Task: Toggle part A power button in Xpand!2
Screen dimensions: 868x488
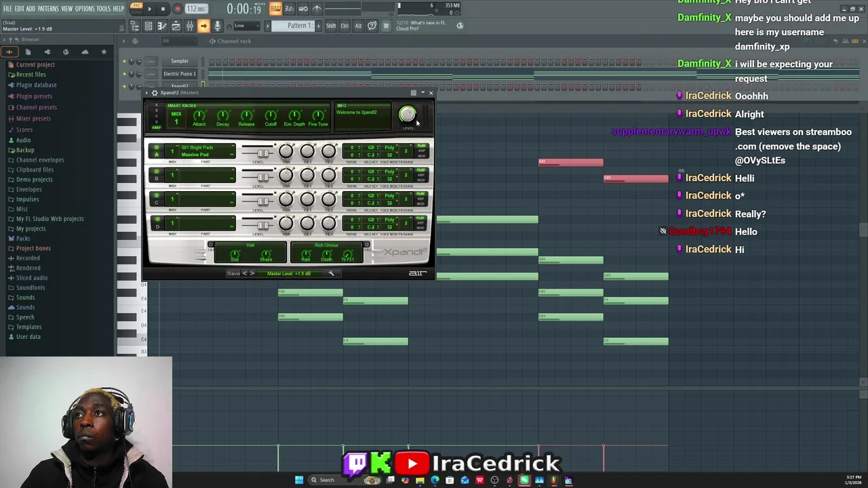Action: [157, 148]
